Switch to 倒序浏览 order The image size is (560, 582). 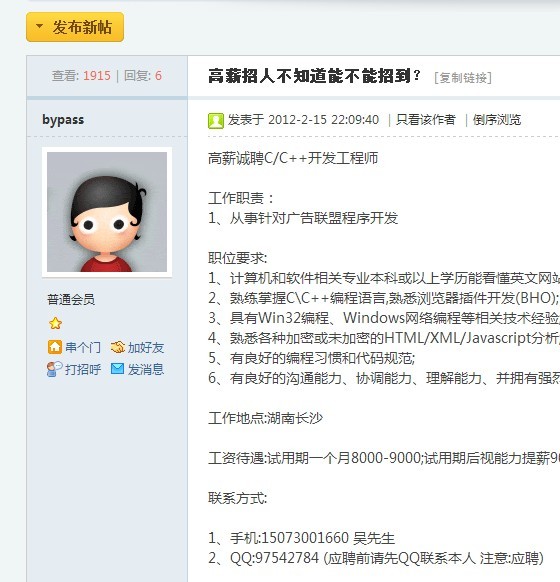tap(497, 120)
